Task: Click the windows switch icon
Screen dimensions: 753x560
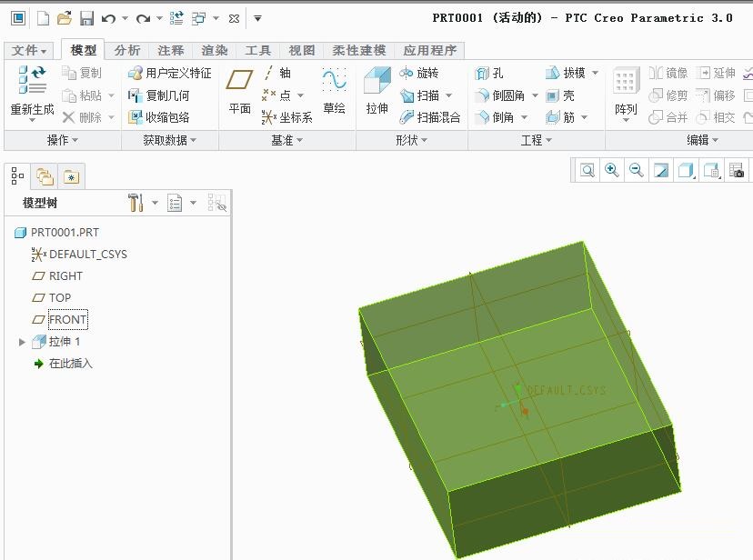Action: [198, 19]
